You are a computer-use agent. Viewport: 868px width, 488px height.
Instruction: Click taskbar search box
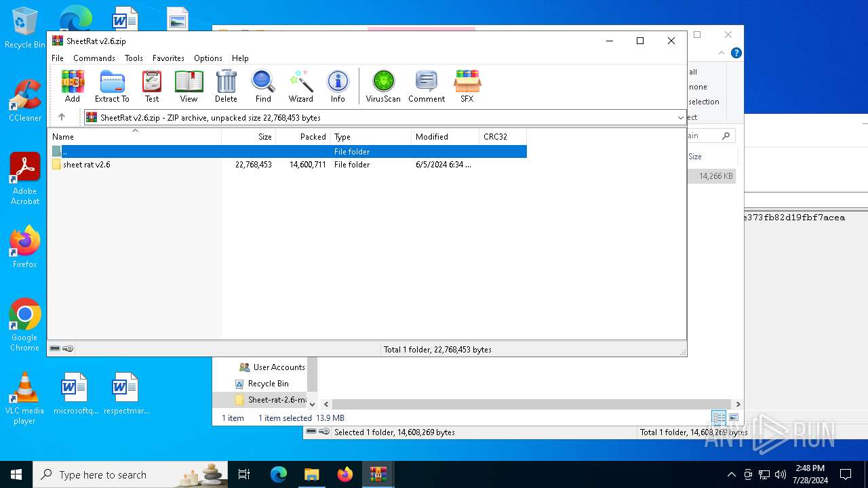[x=130, y=474]
